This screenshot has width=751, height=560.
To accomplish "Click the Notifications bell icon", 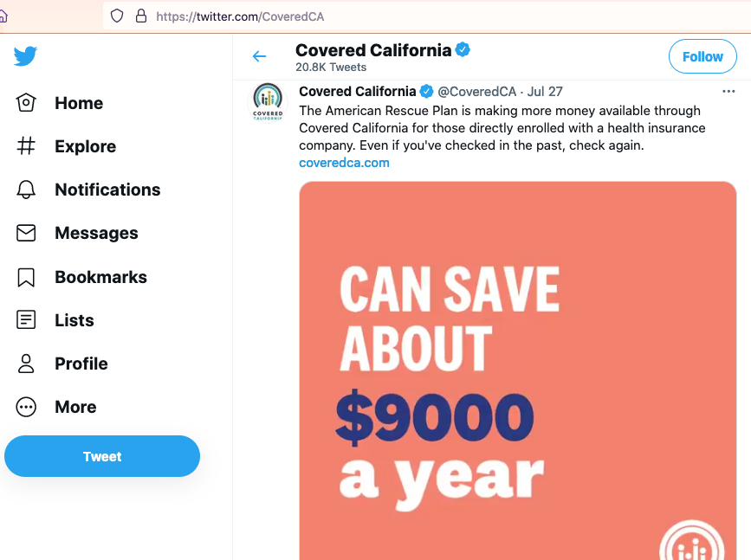I will [26, 190].
